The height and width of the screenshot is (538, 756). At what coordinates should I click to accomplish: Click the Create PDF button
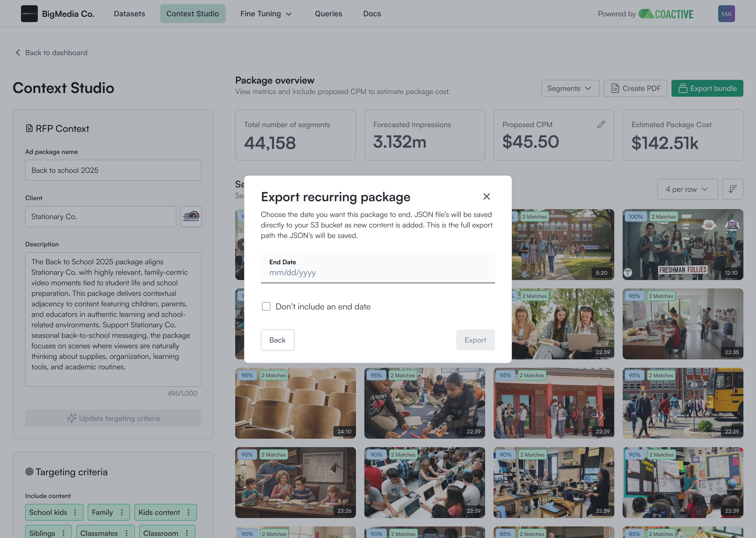pos(635,88)
